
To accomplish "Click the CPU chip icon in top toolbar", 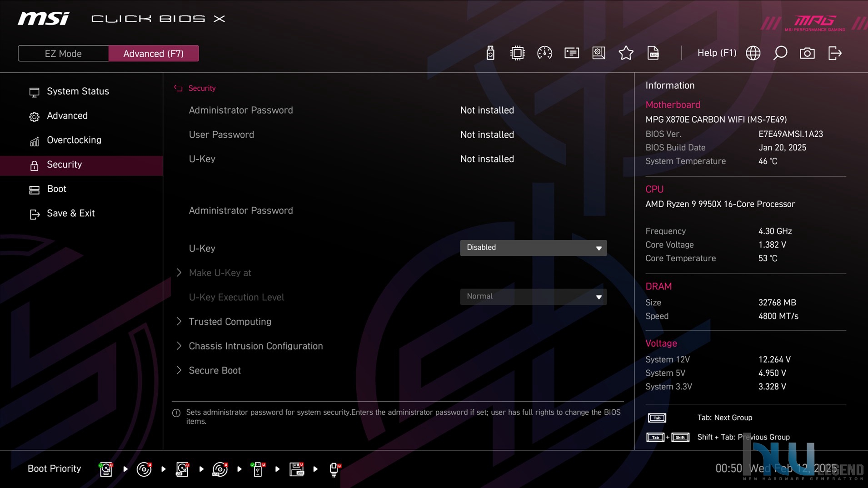I will click(x=517, y=53).
